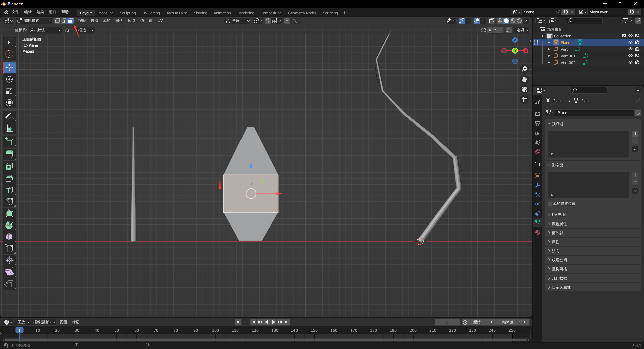Click the pan view hand icon
This screenshot has height=349, width=644.
(524, 79)
